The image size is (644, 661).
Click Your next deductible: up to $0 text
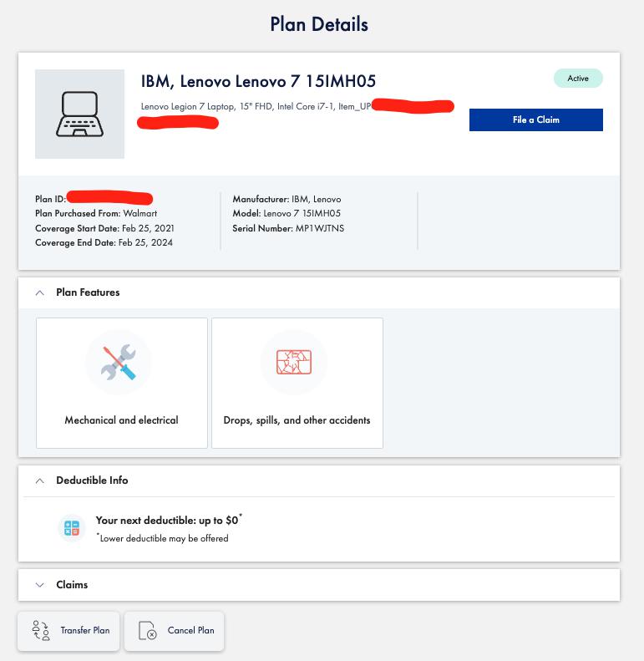click(x=169, y=521)
